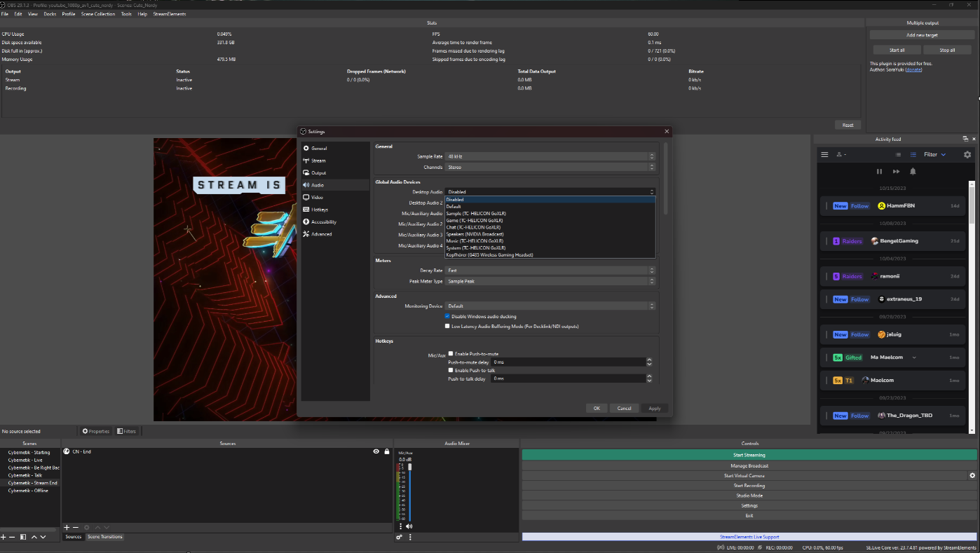Open the General settings section
980x553 pixels.
click(335, 149)
